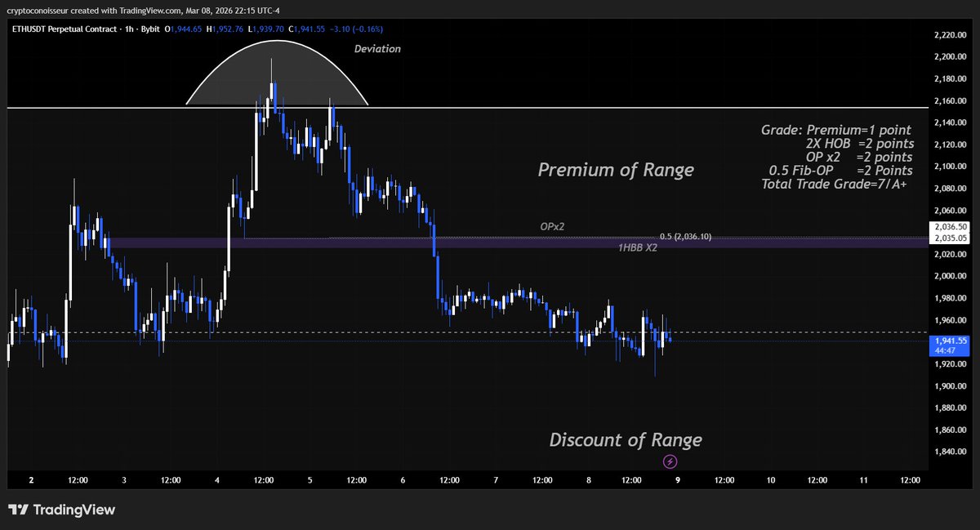This screenshot has height=530, width=980.
Task: Click date 4 on the time axis
Action: pyautogui.click(x=216, y=480)
